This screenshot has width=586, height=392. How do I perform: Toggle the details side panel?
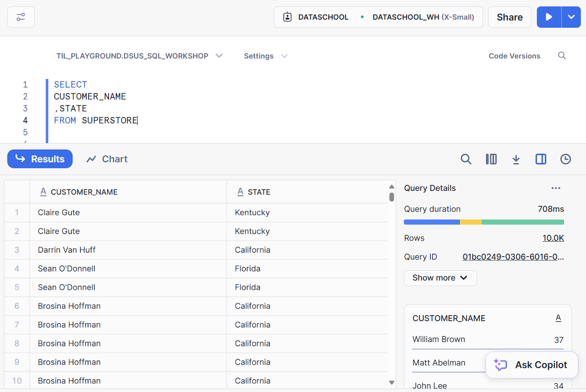point(541,159)
